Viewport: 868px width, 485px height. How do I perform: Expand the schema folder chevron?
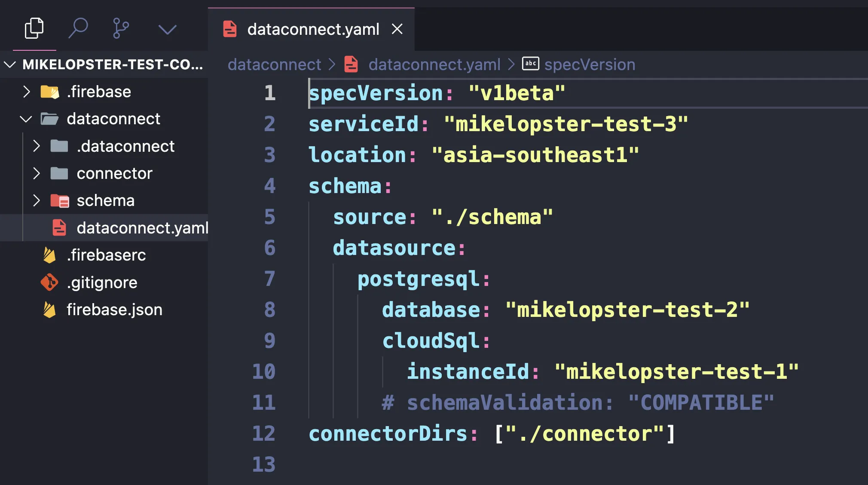(37, 200)
